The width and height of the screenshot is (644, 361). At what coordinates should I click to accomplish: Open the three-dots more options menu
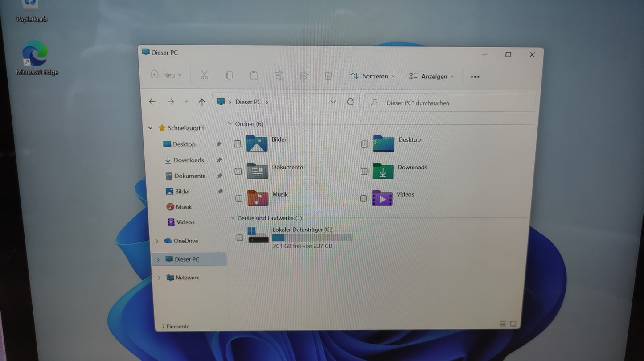[x=475, y=77]
